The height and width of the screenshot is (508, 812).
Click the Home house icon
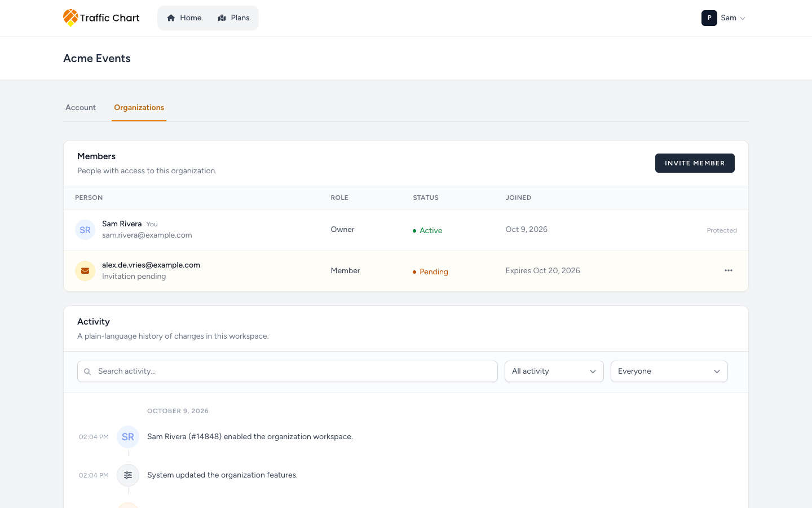[x=171, y=18]
